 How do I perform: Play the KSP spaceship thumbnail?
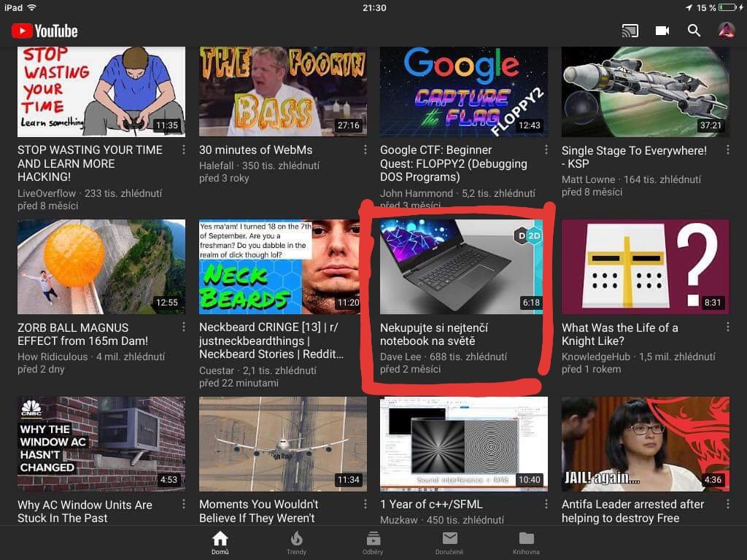coord(646,91)
